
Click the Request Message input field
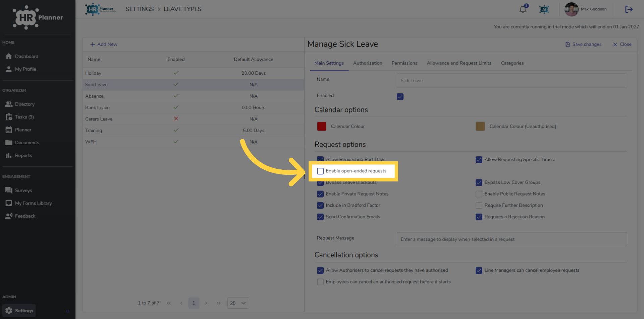coord(512,239)
